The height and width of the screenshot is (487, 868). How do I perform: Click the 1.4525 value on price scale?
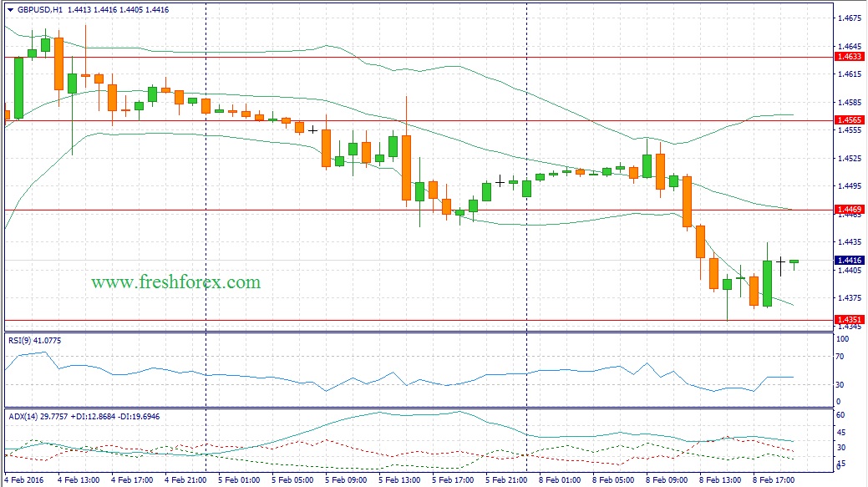849,158
